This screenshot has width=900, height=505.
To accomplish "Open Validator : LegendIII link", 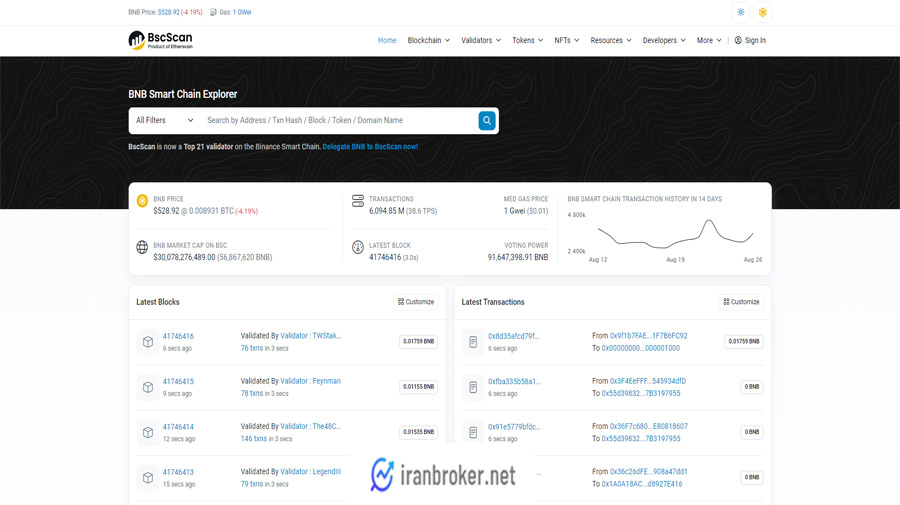I will tap(311, 472).
